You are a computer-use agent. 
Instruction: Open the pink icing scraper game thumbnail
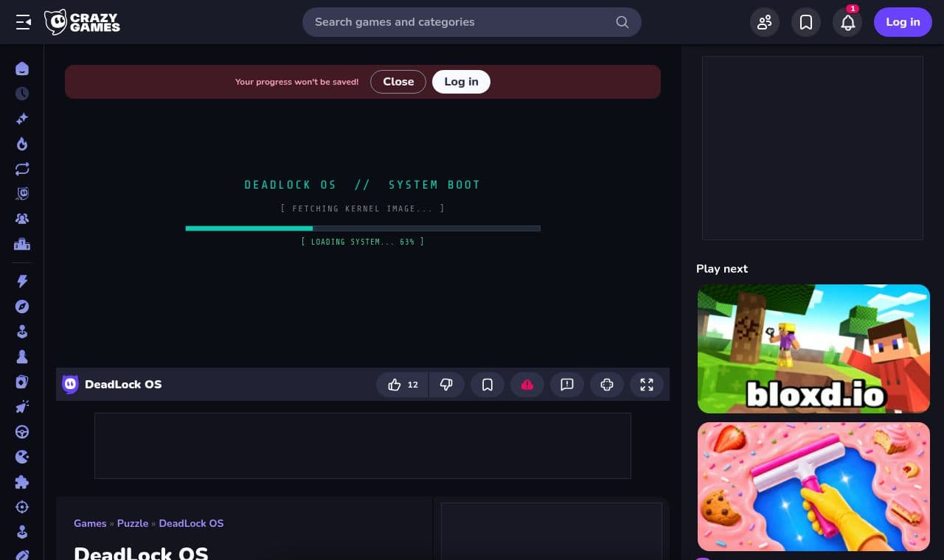click(813, 486)
